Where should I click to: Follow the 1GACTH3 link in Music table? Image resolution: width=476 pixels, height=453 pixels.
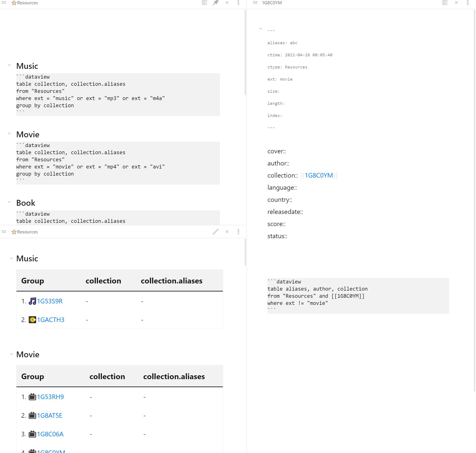point(50,320)
